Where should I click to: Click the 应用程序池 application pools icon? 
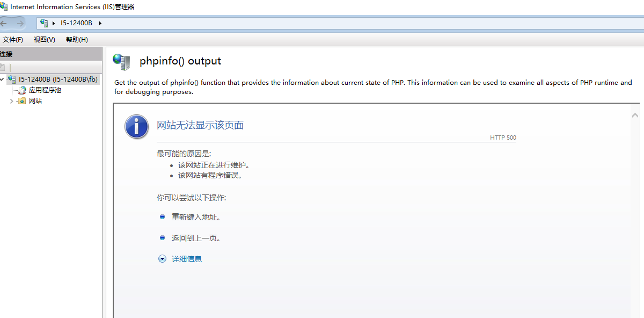[x=22, y=90]
